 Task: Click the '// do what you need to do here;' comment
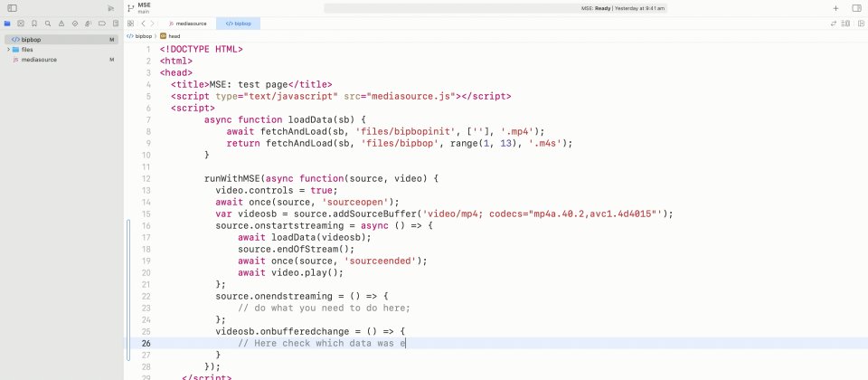tap(325, 308)
